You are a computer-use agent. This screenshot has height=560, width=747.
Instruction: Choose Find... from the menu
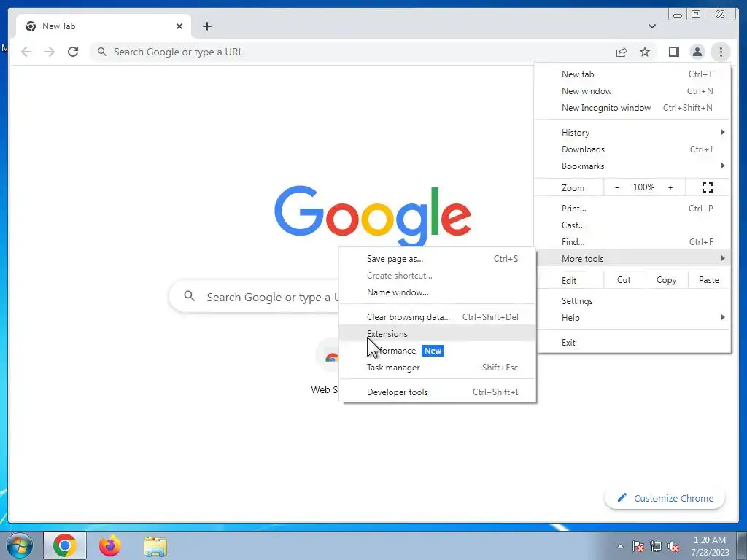pos(632,241)
